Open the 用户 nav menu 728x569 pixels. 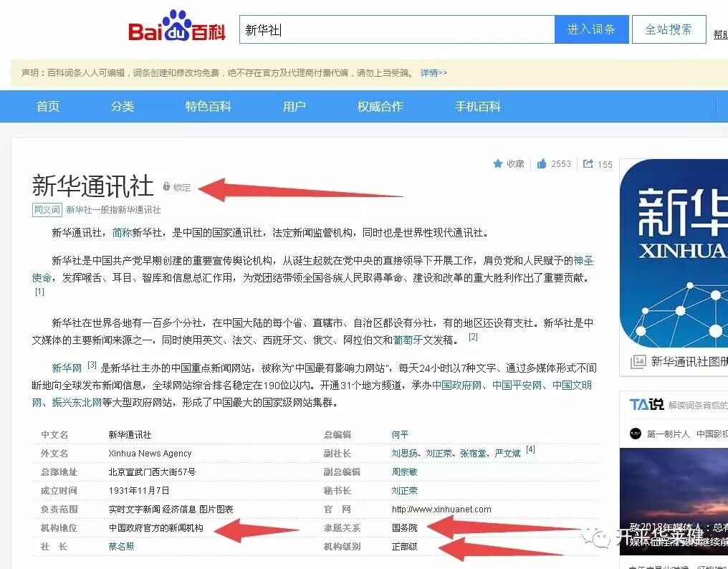point(294,106)
